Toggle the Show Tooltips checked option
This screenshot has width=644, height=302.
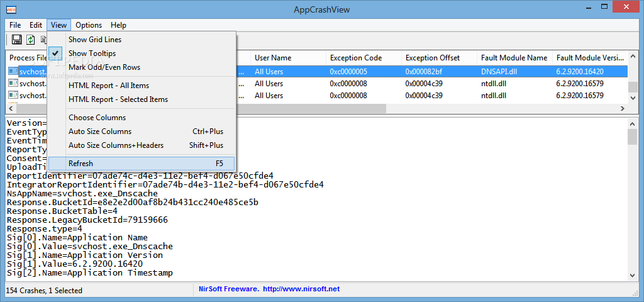coord(142,53)
